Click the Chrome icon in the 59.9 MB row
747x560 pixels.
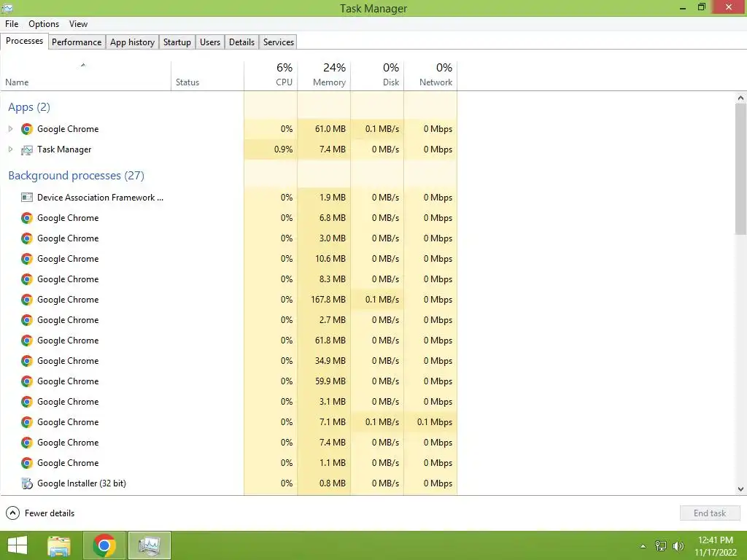tap(27, 381)
